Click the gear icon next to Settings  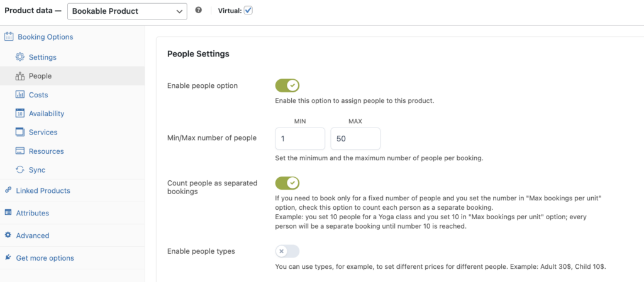click(20, 57)
